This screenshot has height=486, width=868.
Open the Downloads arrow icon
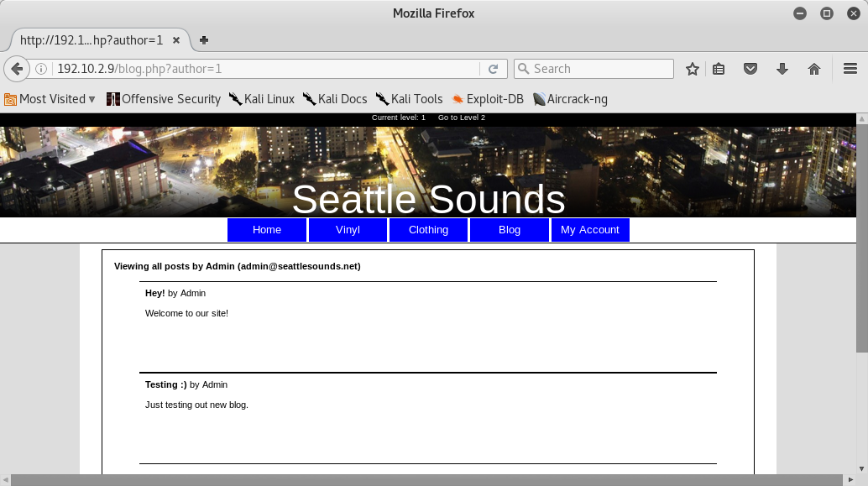782,69
